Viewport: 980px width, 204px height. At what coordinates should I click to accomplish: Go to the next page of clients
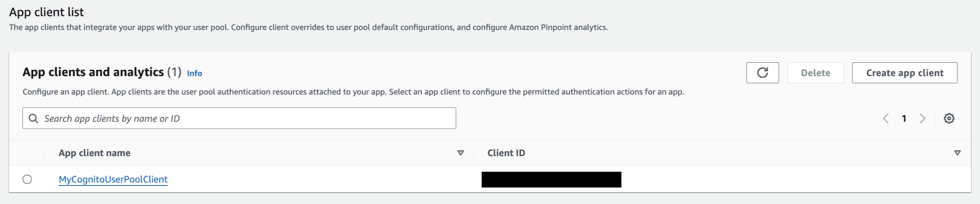click(x=923, y=118)
